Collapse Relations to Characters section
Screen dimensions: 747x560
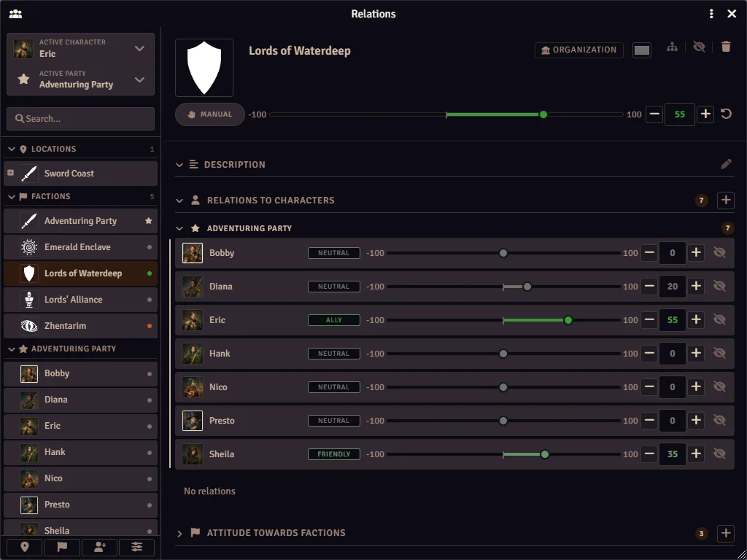pos(179,201)
